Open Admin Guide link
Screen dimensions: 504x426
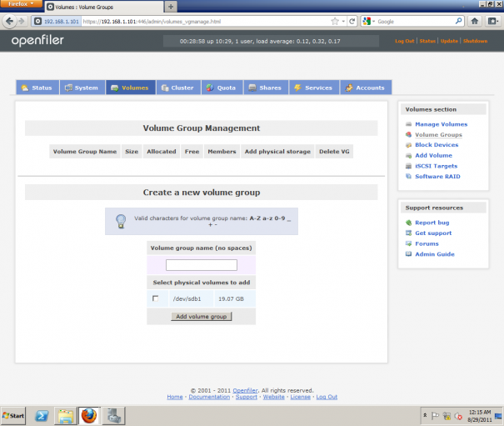435,254
